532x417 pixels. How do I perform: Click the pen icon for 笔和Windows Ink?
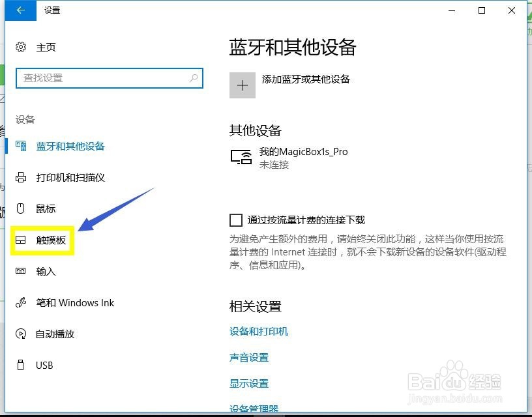[22, 302]
